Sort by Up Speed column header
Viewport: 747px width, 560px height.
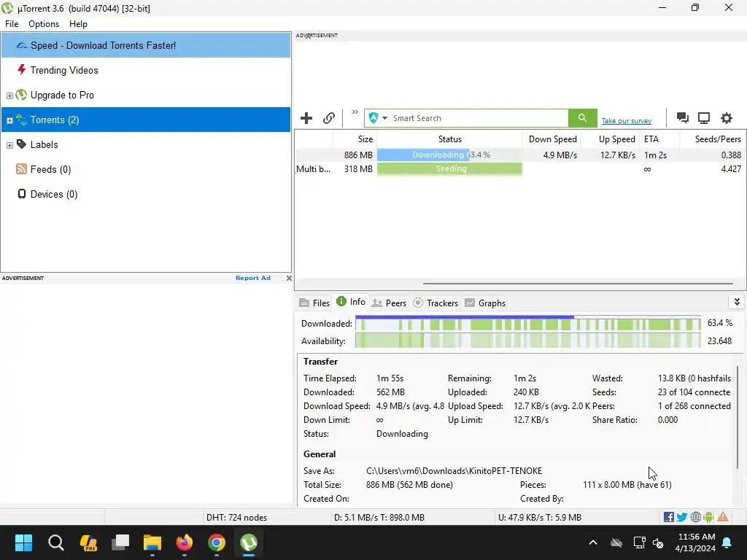610,139
